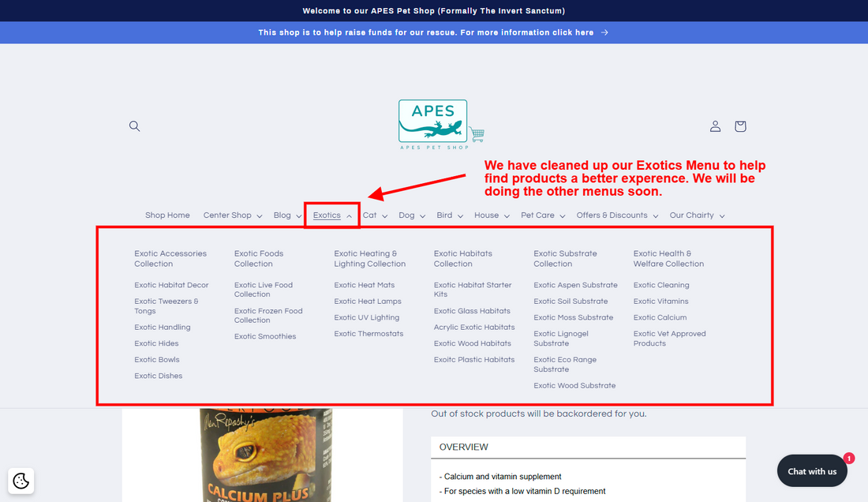
Task: Open Exotic Foods Collection
Action: (259, 258)
